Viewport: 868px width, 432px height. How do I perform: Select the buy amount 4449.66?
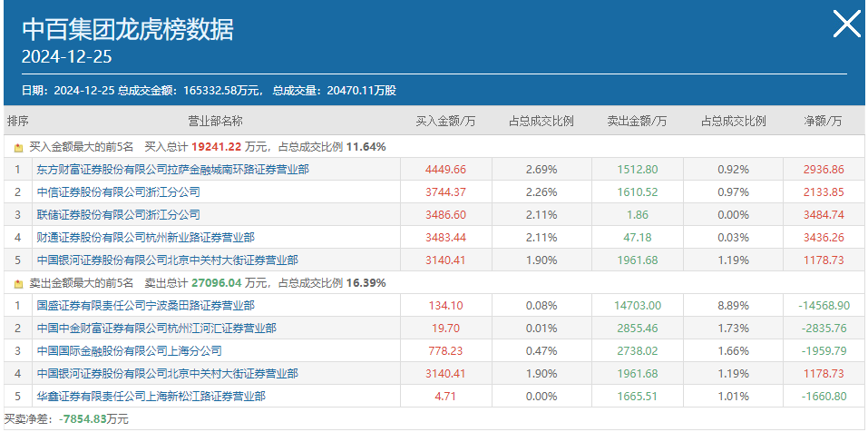pyautogui.click(x=445, y=170)
